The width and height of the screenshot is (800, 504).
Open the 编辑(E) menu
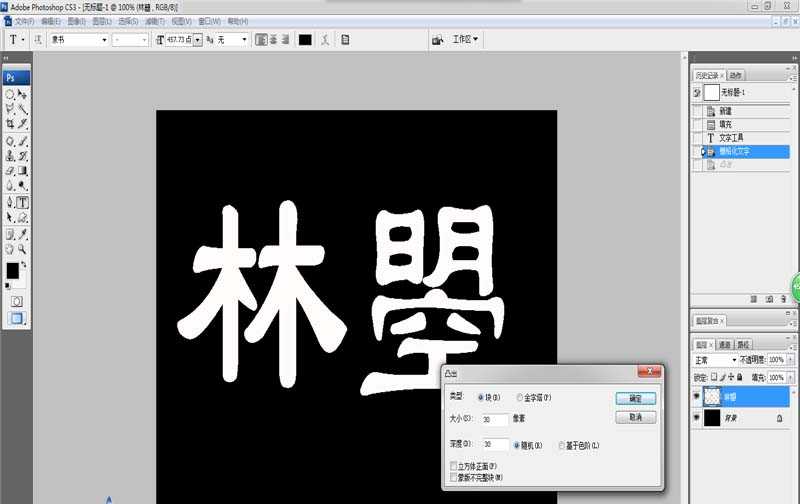(x=50, y=21)
